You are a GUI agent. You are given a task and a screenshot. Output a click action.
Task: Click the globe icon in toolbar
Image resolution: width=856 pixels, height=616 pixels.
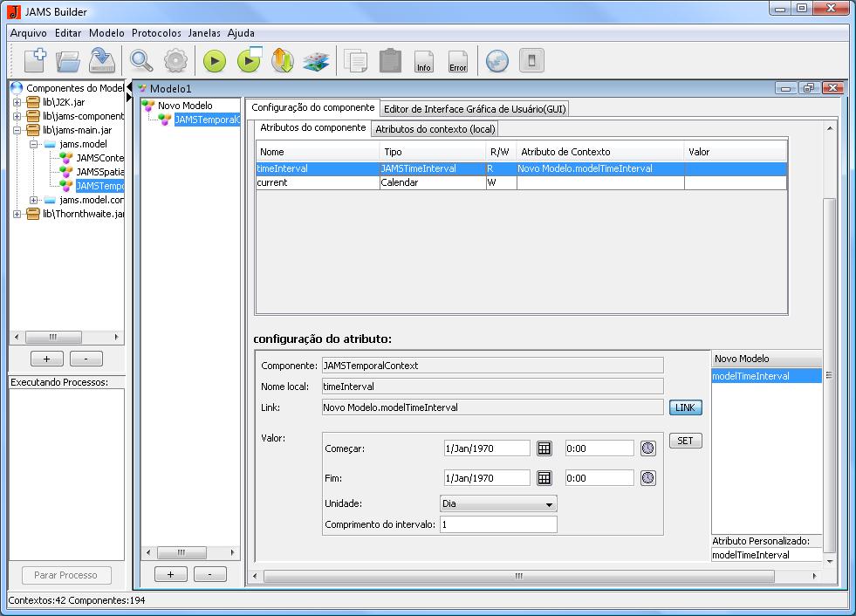[x=497, y=61]
